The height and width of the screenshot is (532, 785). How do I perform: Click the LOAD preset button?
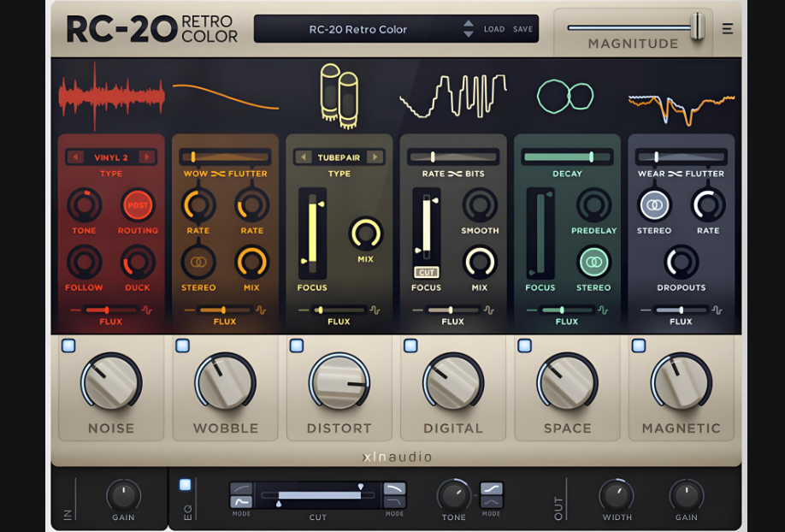pyautogui.click(x=494, y=29)
